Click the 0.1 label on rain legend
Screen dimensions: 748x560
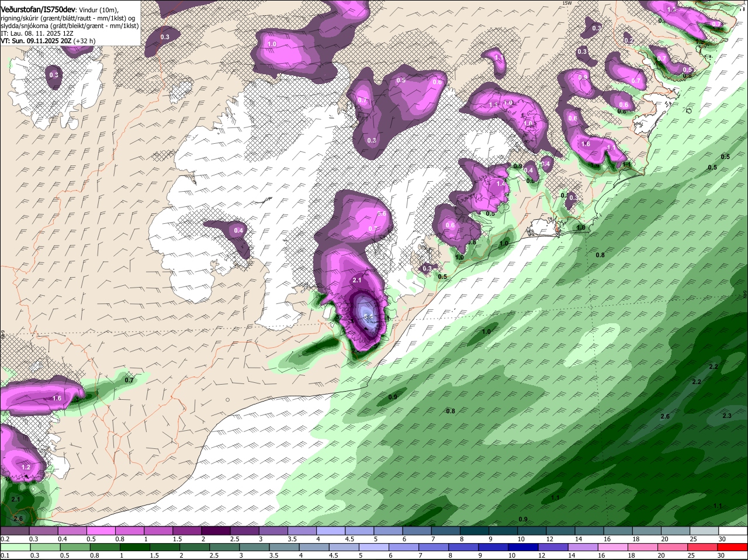pos(5,555)
